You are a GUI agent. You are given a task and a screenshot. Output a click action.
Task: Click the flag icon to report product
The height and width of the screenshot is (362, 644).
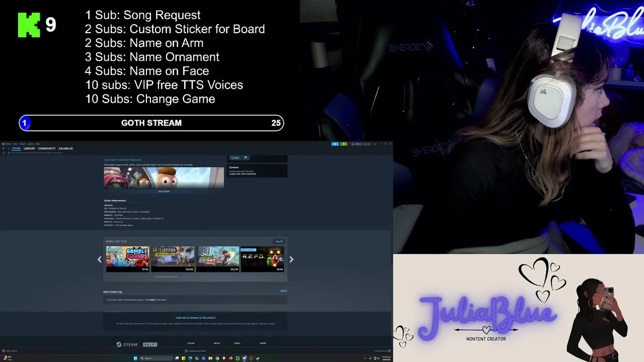click(246, 157)
